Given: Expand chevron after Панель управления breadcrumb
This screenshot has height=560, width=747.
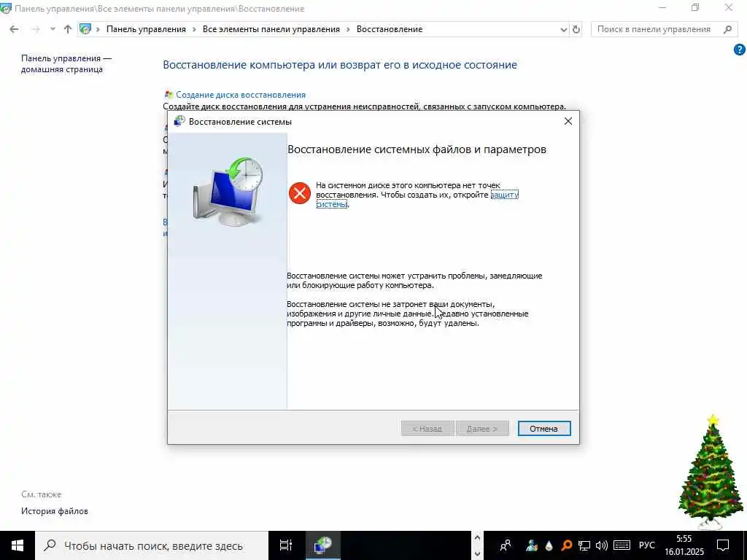Looking at the screenshot, I should click(194, 29).
